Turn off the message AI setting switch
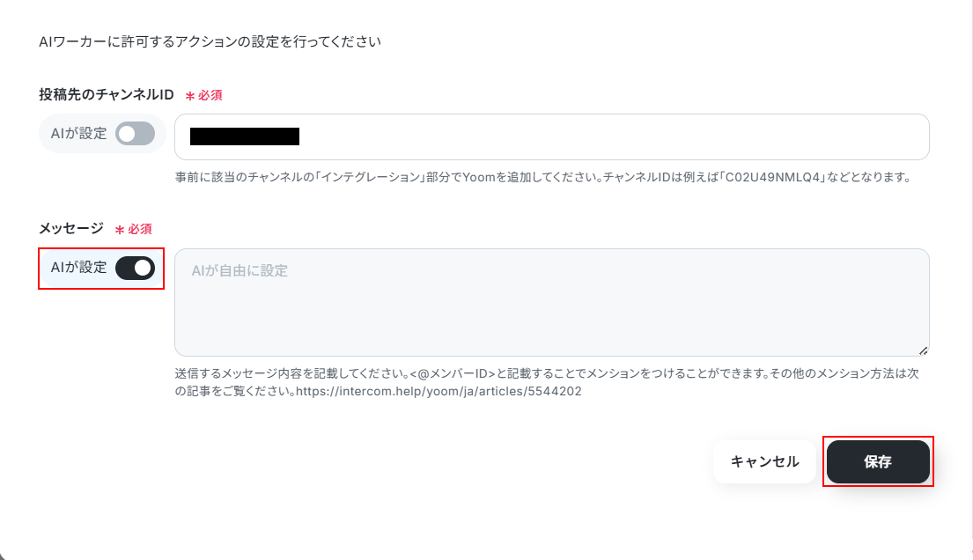This screenshot has height=560, width=973. tap(136, 269)
